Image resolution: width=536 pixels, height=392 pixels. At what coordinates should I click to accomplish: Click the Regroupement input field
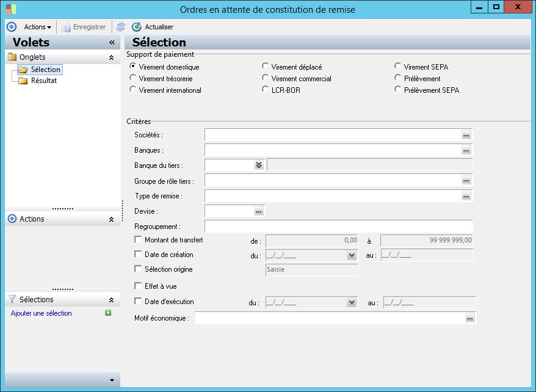point(338,227)
